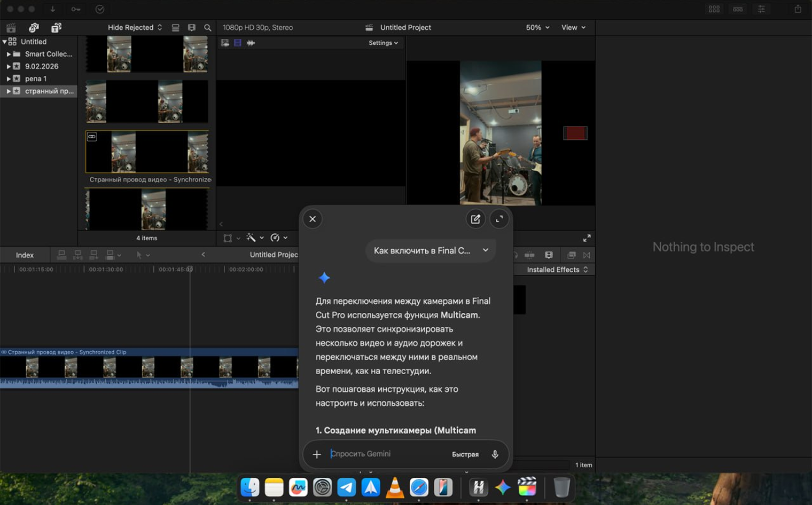Expand the 9.02.2026 event
812x505 pixels.
pyautogui.click(x=9, y=66)
